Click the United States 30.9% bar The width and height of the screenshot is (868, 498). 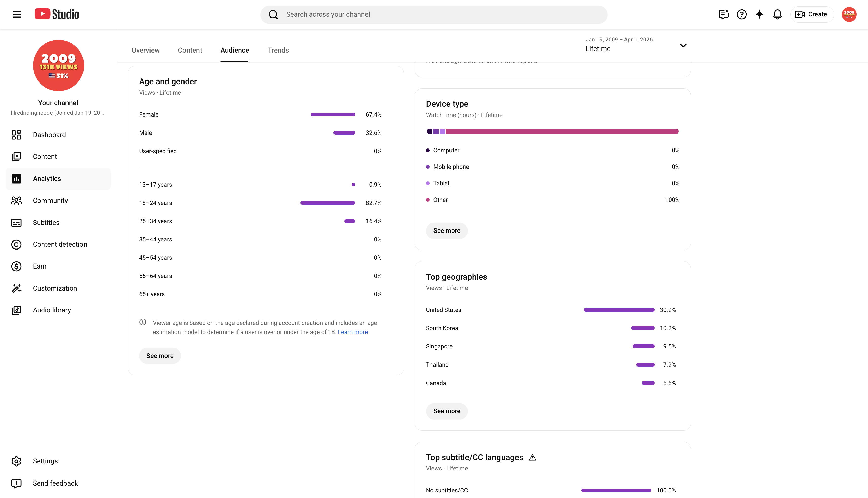[619, 310]
